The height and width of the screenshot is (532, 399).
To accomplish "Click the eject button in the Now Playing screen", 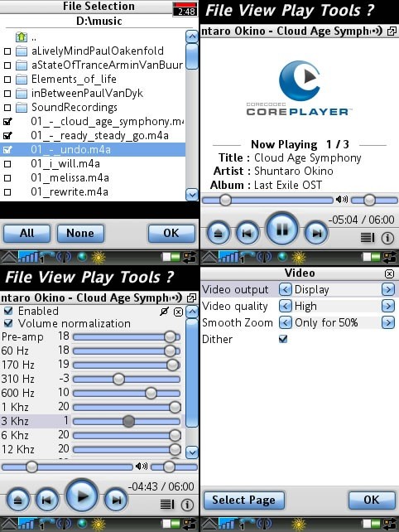I will 218,233.
